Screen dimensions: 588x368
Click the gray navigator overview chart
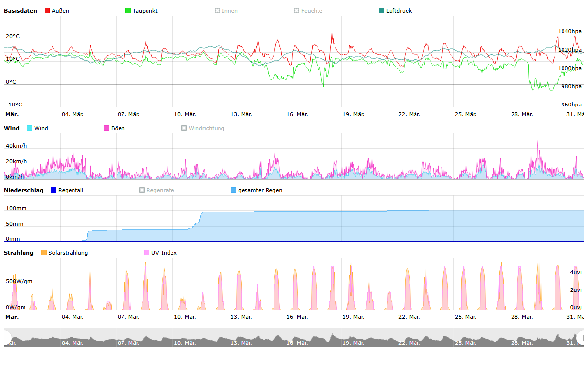click(294, 339)
